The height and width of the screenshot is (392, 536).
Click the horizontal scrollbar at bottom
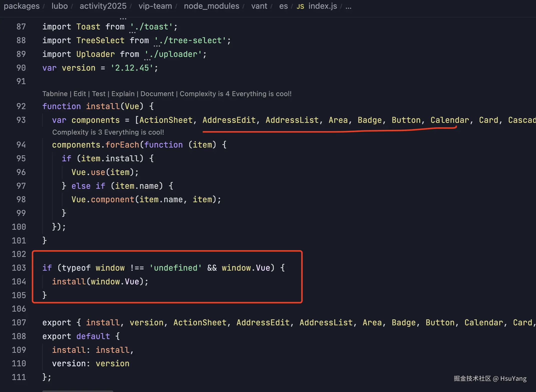point(77,391)
